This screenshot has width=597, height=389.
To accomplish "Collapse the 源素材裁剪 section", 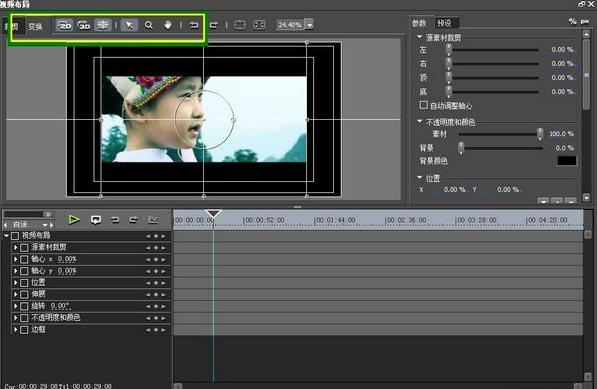I will pos(420,37).
